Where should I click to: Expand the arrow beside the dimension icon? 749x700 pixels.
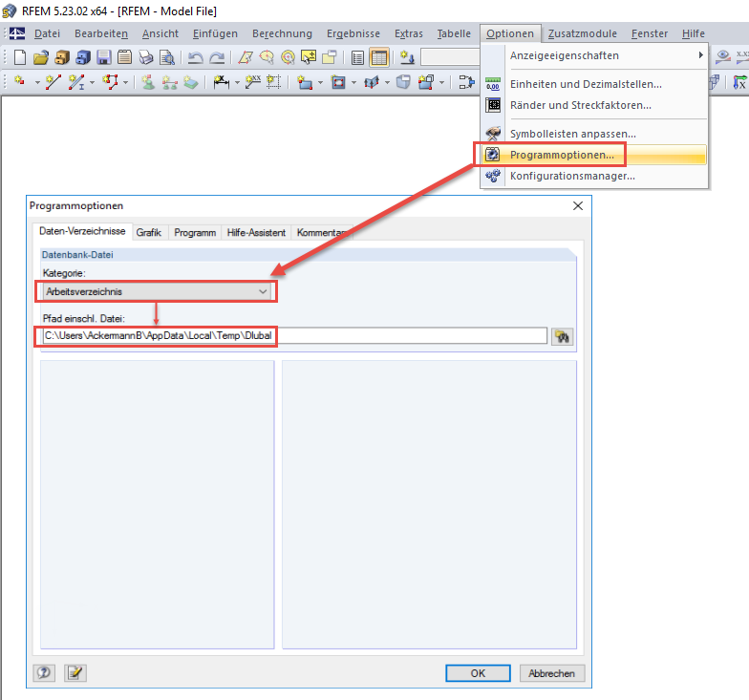237,82
